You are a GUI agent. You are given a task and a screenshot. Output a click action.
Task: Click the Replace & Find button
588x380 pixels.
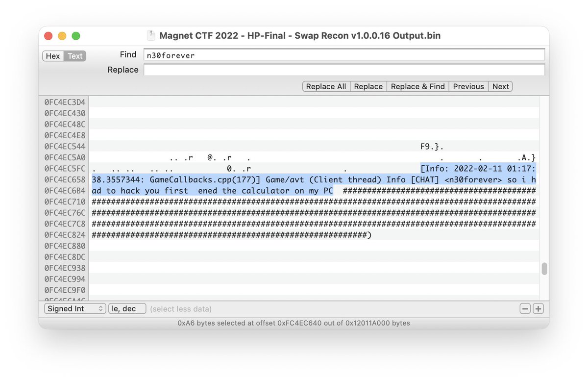[417, 86]
